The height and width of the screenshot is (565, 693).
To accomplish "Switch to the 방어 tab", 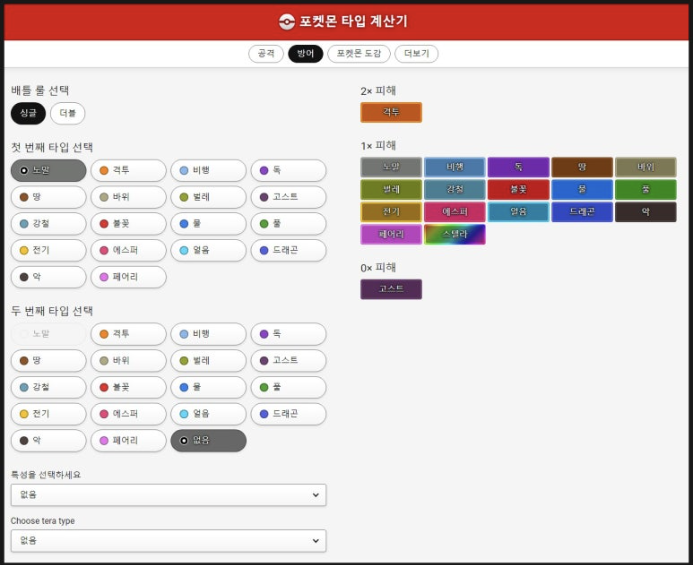I will pos(305,54).
